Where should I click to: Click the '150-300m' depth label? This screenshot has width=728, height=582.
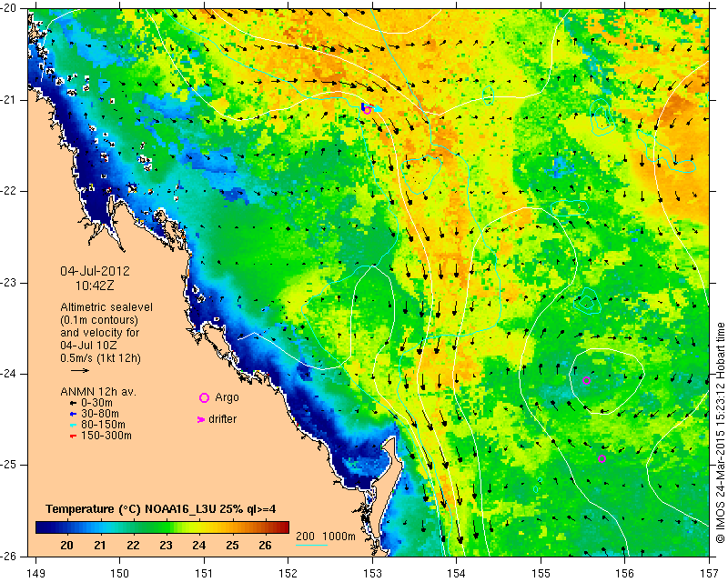point(106,436)
